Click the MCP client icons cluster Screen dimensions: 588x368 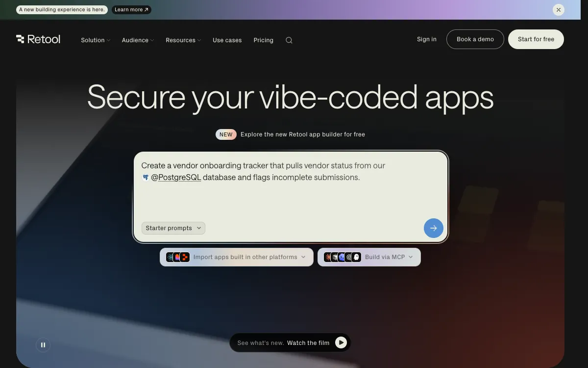coord(342,257)
